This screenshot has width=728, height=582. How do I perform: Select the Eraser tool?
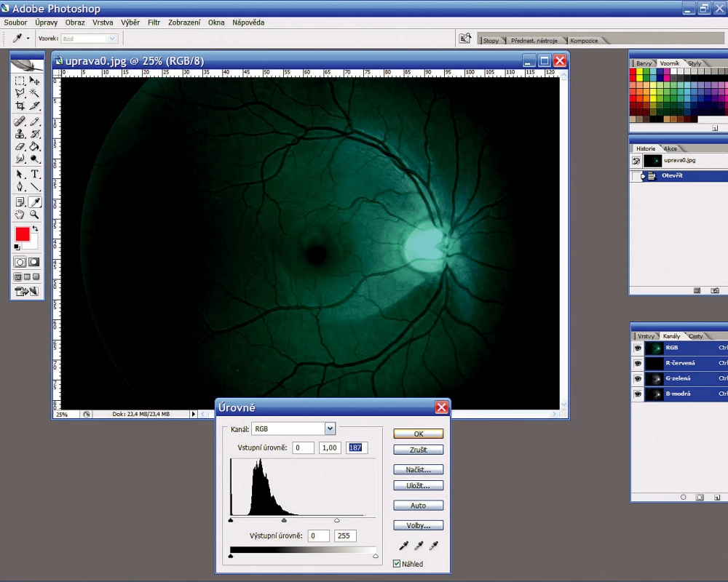point(20,147)
